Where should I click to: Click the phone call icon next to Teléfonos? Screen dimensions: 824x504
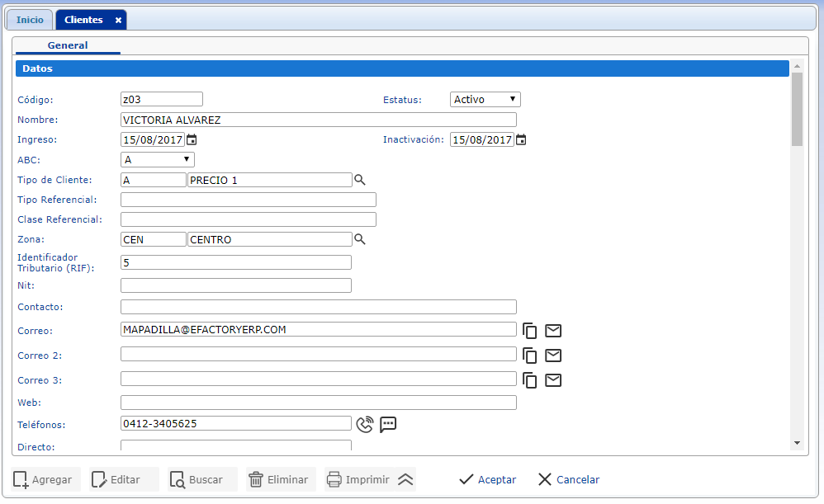coord(365,424)
